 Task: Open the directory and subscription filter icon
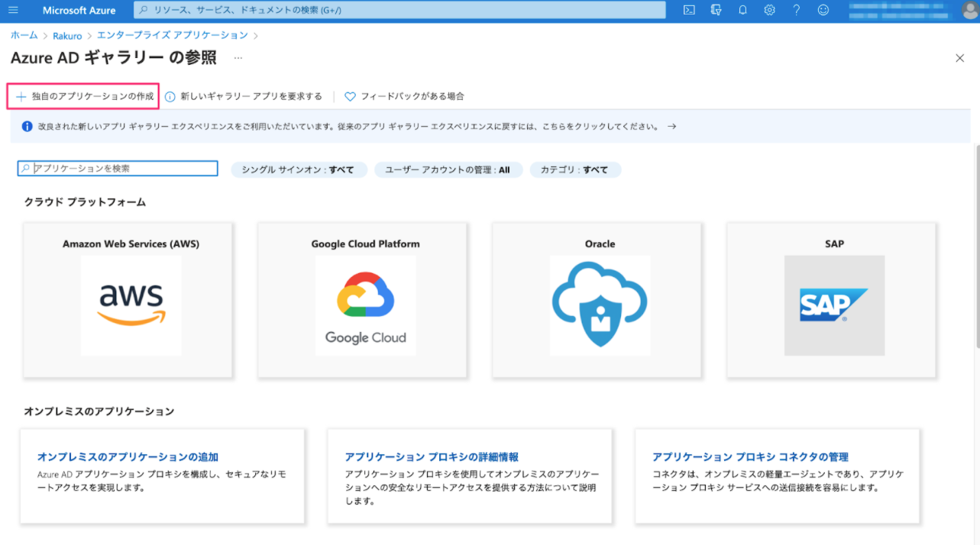[716, 10]
